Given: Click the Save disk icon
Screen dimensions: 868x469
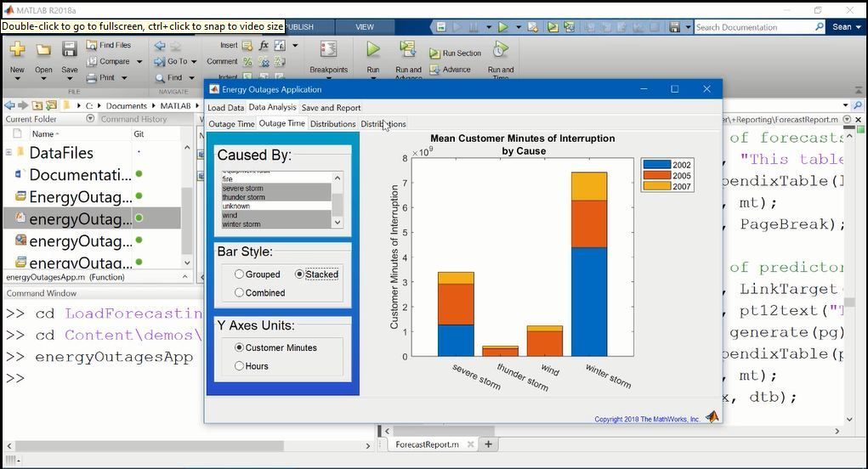Looking at the screenshot, I should (x=70, y=51).
